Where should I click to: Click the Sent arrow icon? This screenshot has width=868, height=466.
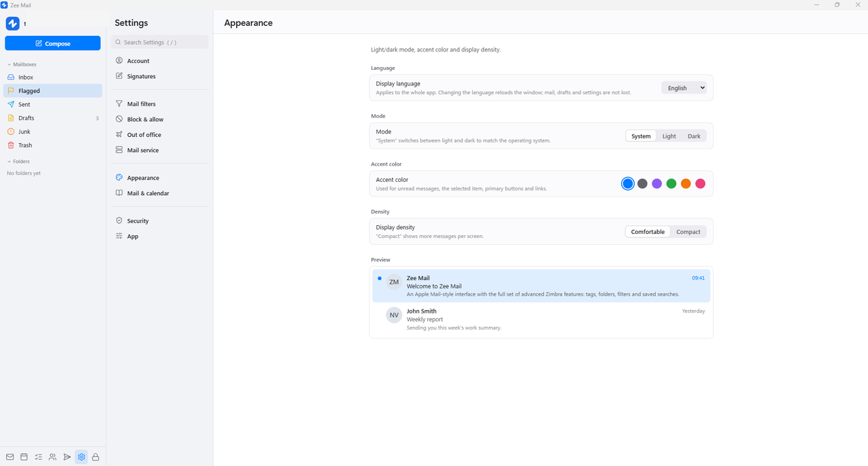(11, 104)
